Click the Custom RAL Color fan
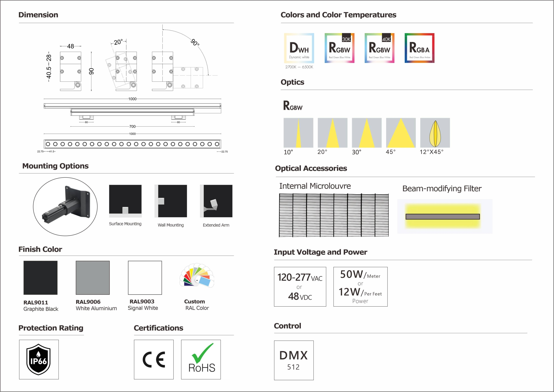Image resolution: width=554 pixels, height=392 pixels. (197, 276)
